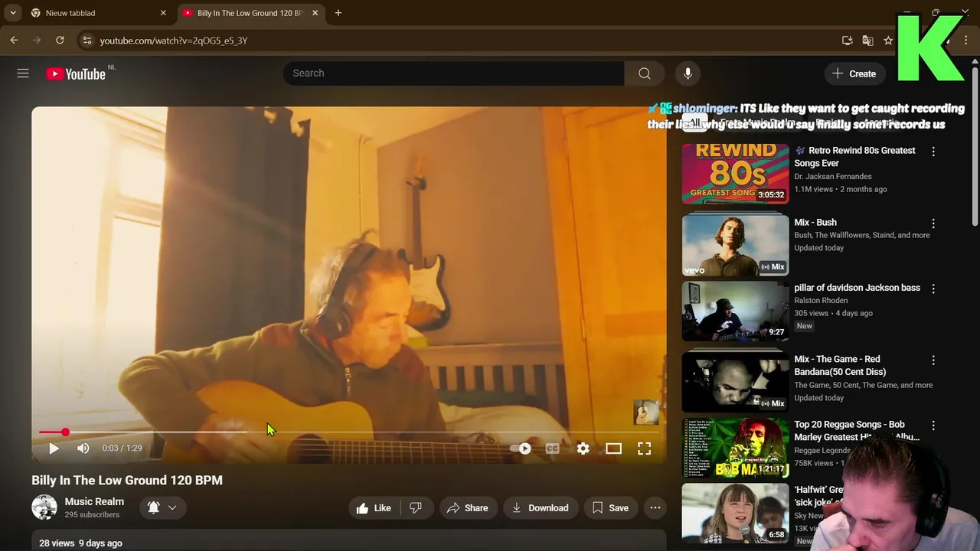Image resolution: width=980 pixels, height=551 pixels.
Task: View site information icon in address bar
Action: (87, 41)
